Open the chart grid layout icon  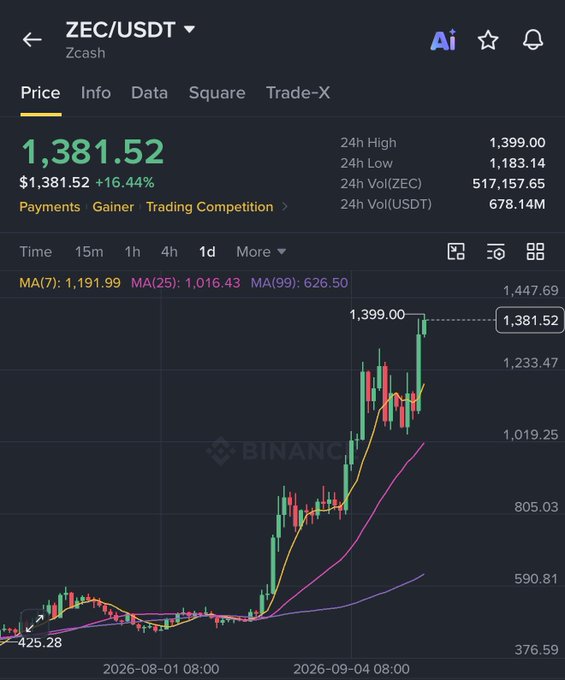(536, 252)
